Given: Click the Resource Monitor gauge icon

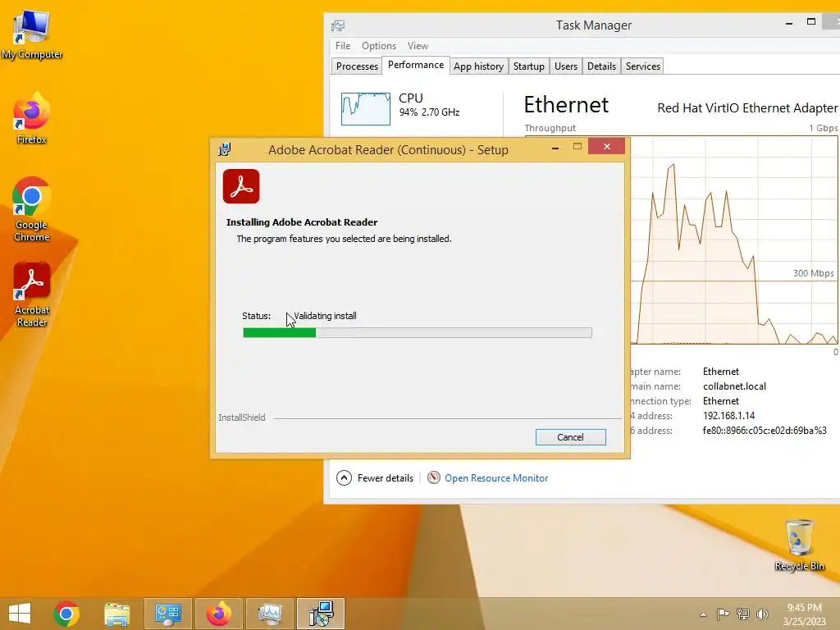Looking at the screenshot, I should click(433, 477).
